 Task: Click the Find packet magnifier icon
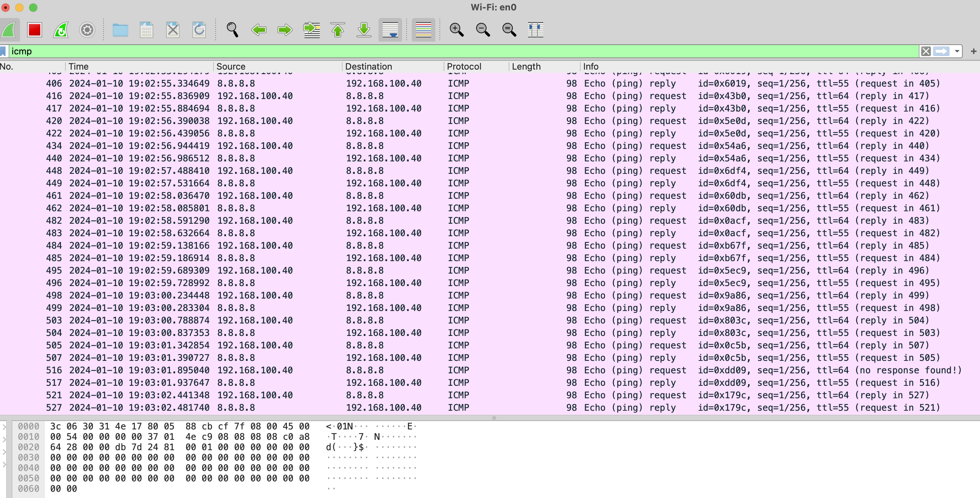(233, 30)
